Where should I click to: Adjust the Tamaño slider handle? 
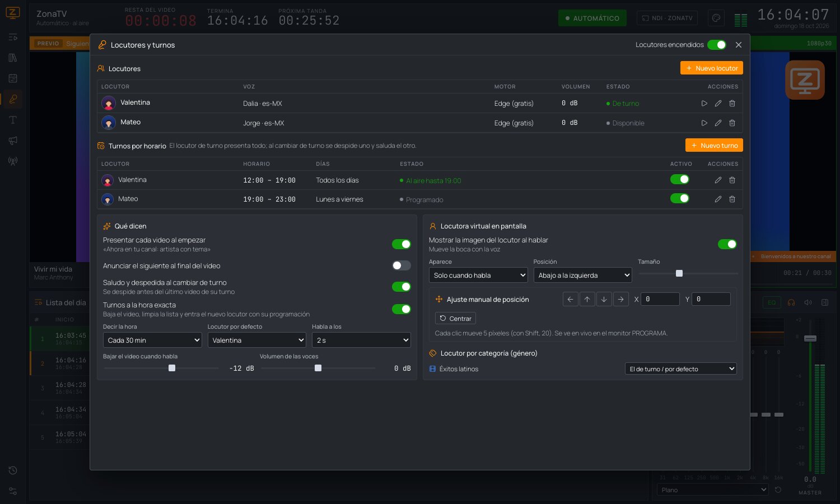point(679,273)
